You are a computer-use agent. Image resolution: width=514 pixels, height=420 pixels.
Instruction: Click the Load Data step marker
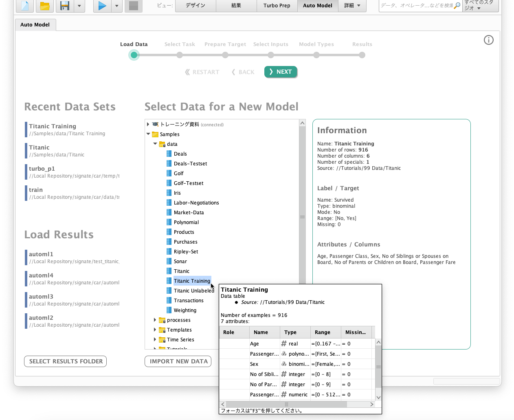point(134,55)
